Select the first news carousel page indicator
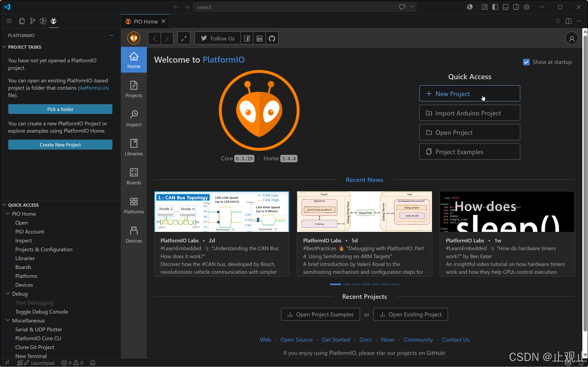This screenshot has width=588, height=367. (335, 284)
